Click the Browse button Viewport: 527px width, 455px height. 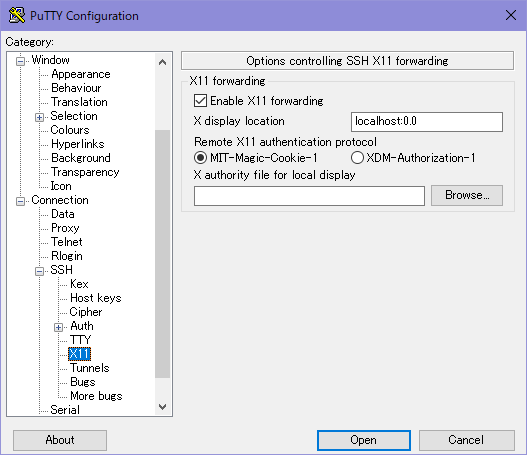[467, 195]
